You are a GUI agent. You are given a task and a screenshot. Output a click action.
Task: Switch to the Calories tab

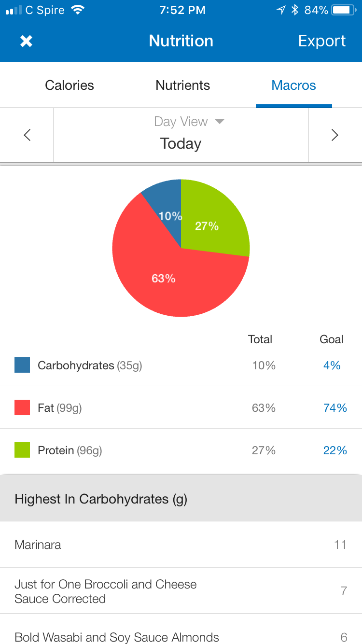(x=70, y=85)
